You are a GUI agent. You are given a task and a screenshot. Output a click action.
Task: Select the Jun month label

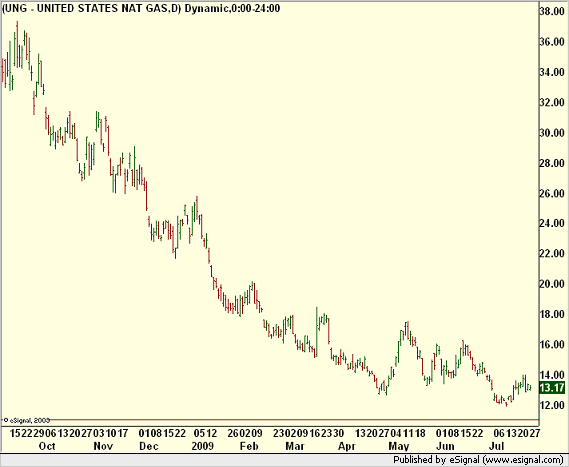(445, 446)
